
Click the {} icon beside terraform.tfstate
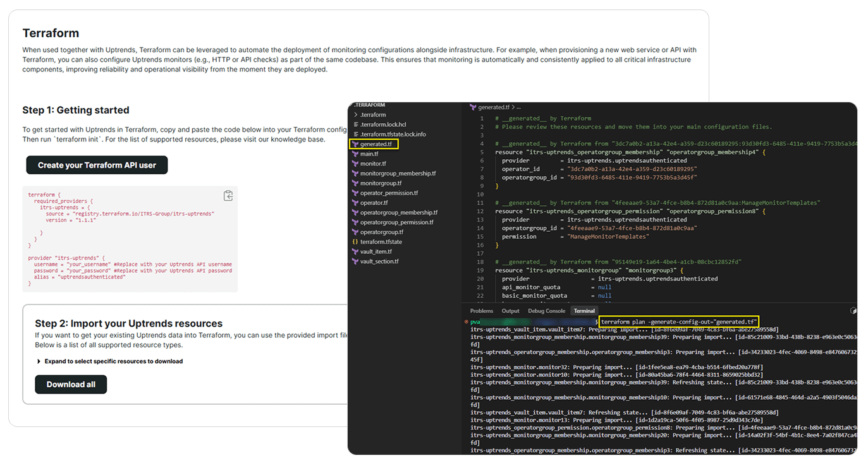355,241
